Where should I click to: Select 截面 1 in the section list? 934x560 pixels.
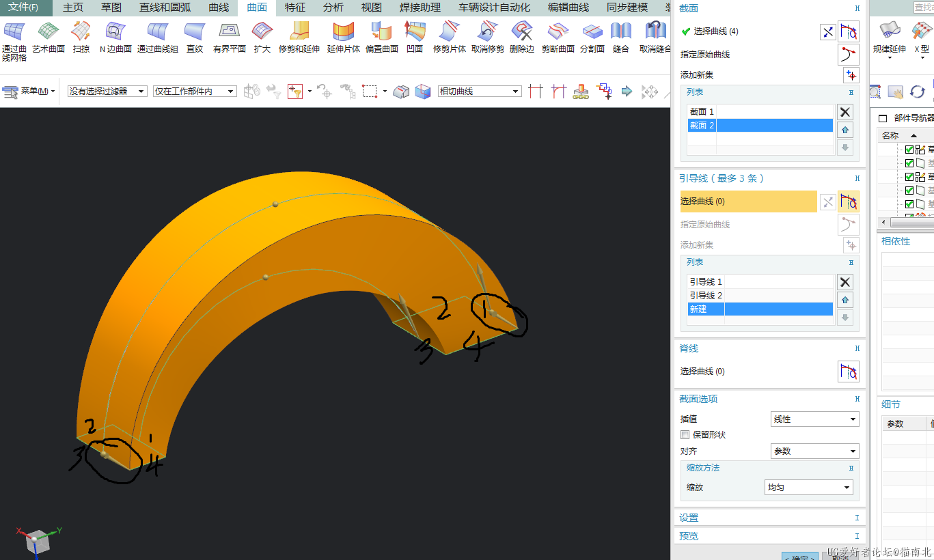760,111
